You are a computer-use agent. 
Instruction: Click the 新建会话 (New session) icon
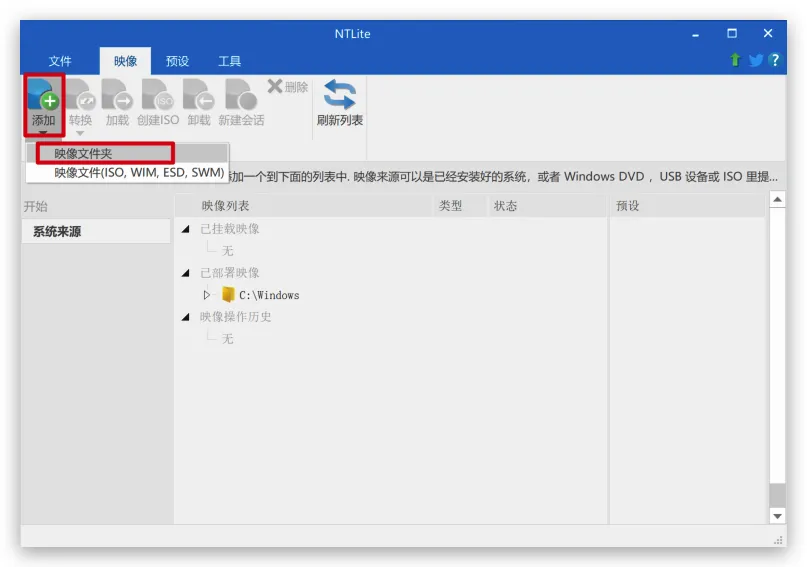pos(241,96)
